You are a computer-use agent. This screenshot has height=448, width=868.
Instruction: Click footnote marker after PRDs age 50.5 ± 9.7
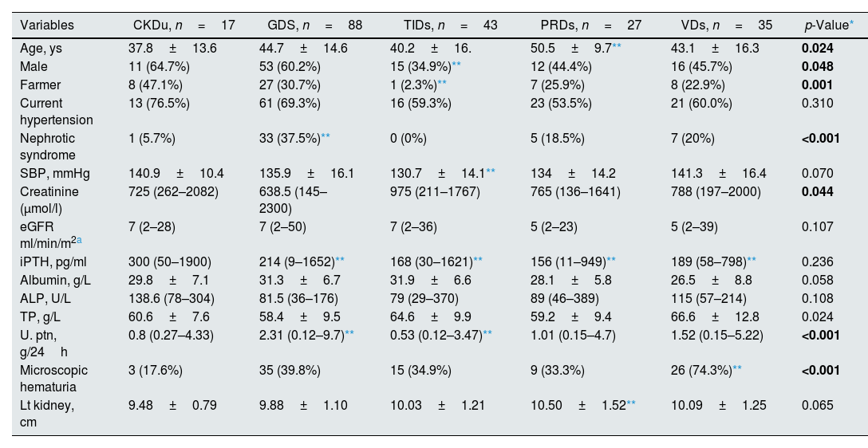[x=617, y=46]
